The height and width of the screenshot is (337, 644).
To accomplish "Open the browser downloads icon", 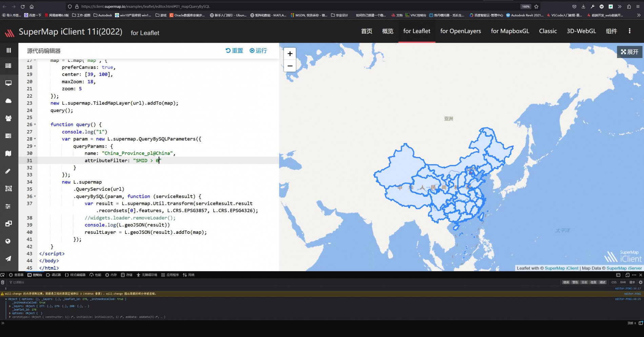I will point(583,6).
